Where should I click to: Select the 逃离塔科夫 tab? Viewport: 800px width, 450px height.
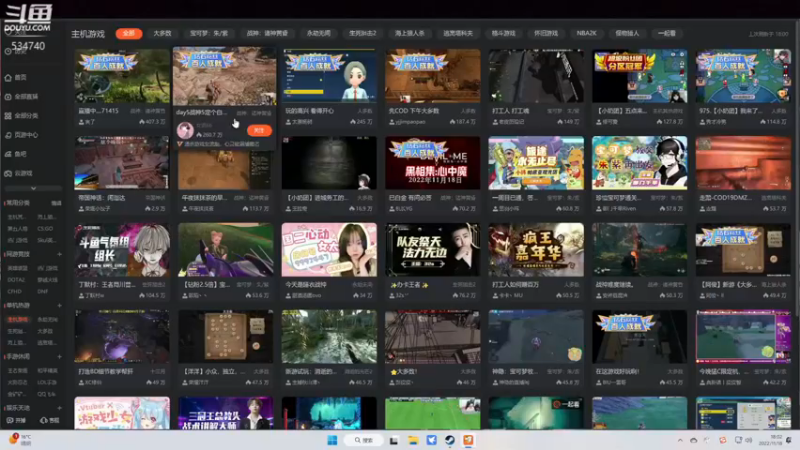458,34
